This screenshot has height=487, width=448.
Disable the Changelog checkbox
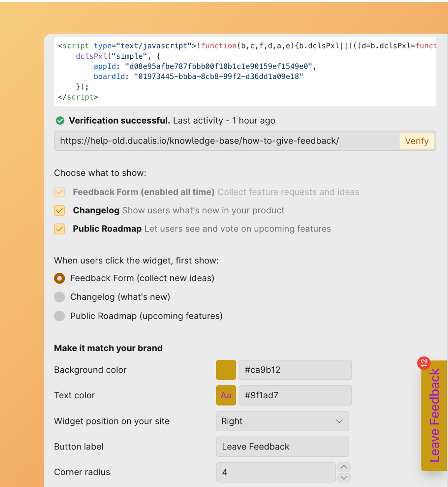[60, 210]
